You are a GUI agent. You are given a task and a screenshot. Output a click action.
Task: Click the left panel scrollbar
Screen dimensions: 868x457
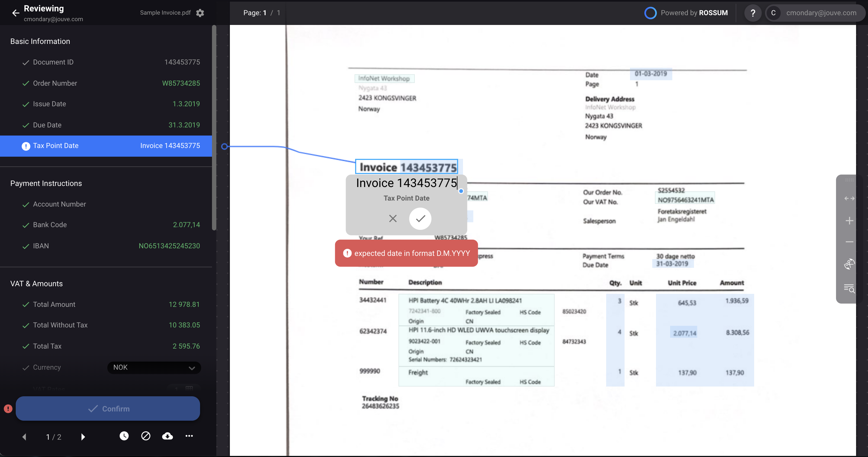click(214, 128)
